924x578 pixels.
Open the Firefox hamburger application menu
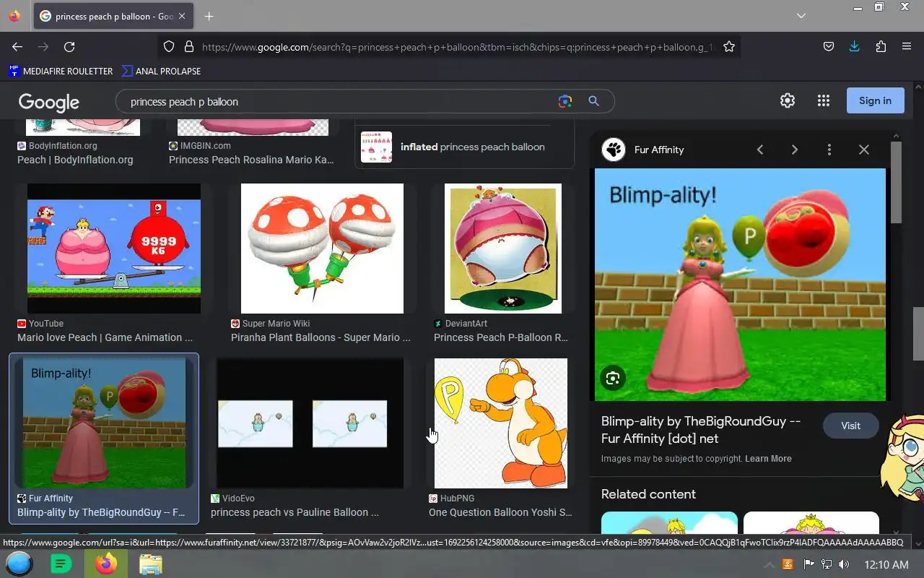coord(907,46)
